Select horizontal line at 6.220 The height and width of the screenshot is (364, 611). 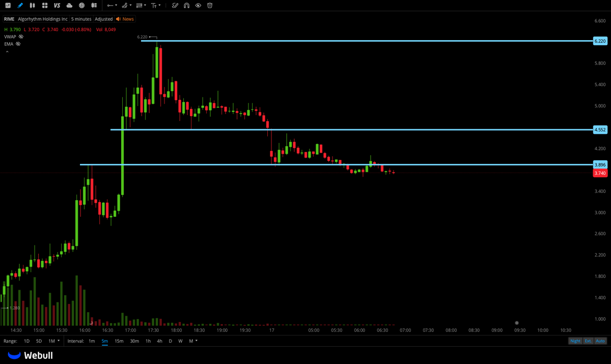coord(367,41)
